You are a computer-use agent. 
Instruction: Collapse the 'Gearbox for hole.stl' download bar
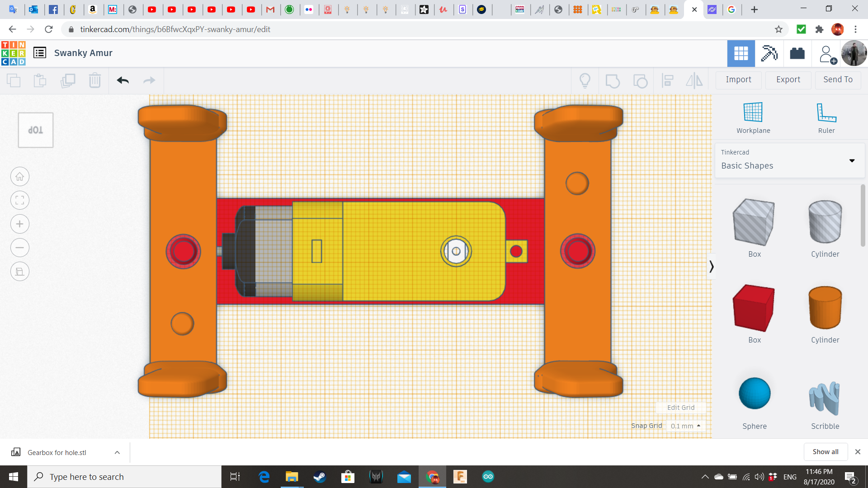coord(117,452)
